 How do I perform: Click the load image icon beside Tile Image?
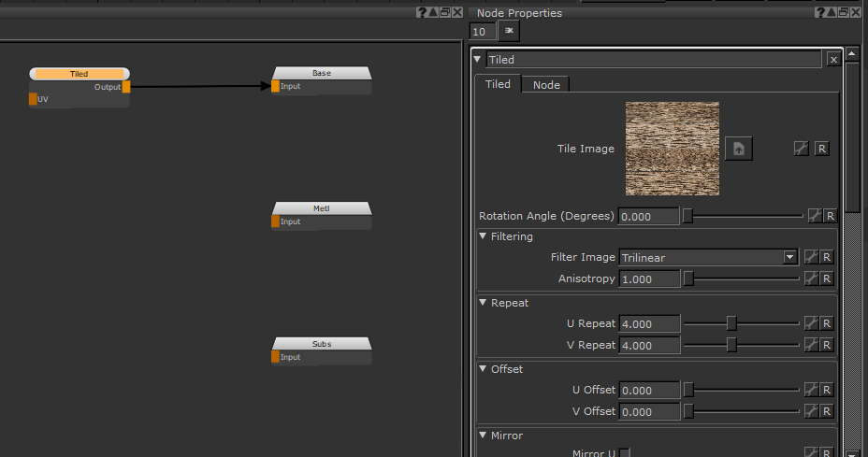(x=738, y=149)
